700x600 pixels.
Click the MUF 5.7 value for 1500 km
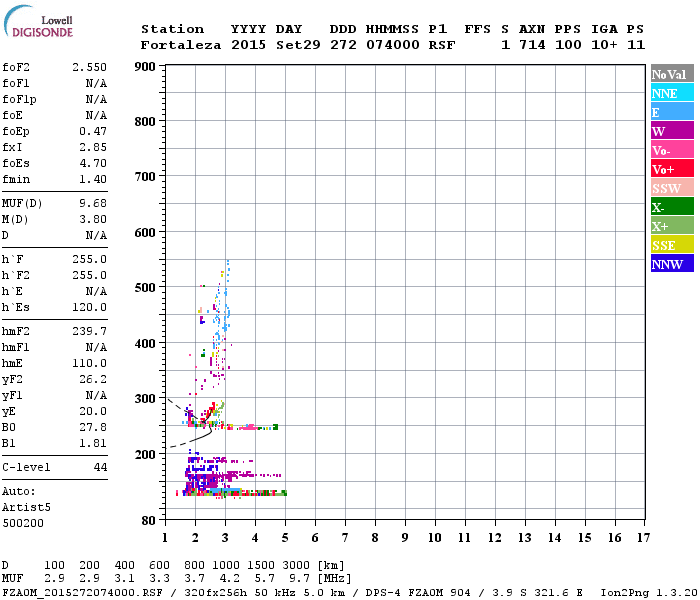point(264,579)
